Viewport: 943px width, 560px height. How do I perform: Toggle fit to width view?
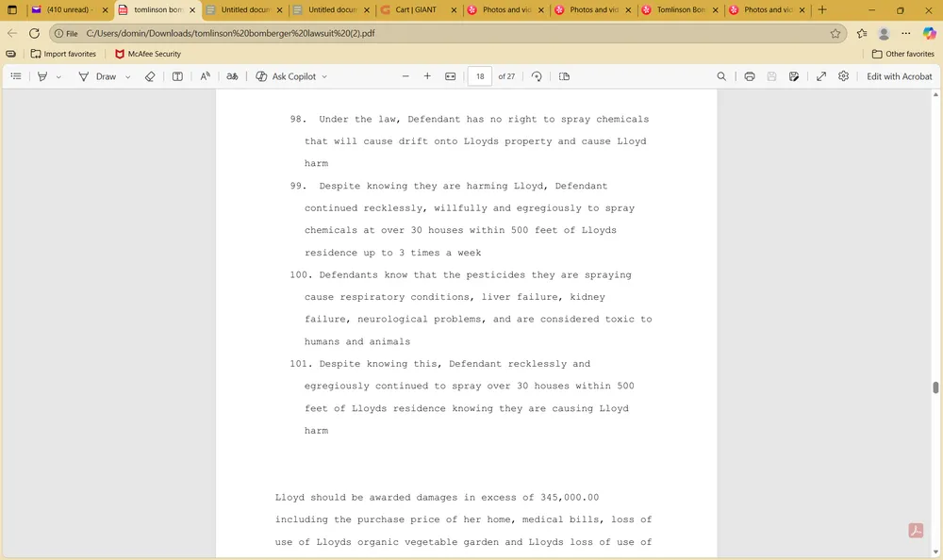(x=451, y=76)
